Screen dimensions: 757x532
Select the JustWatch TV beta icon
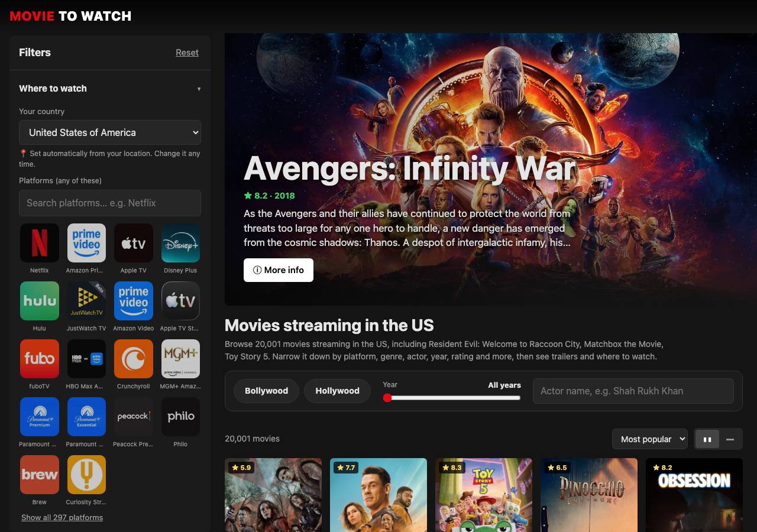point(86,301)
